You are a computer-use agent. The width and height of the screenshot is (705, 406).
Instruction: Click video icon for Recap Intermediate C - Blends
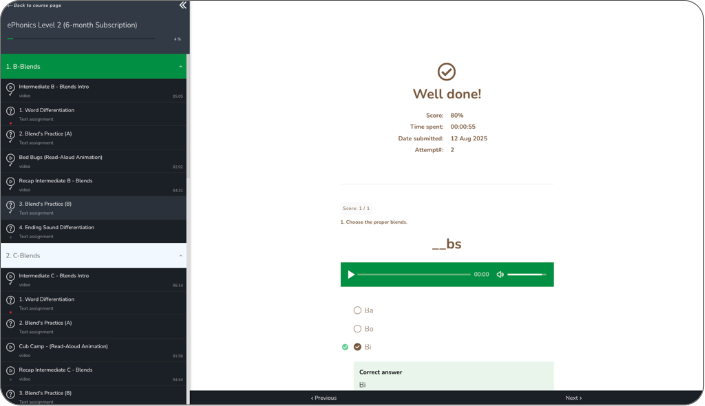[x=10, y=372]
